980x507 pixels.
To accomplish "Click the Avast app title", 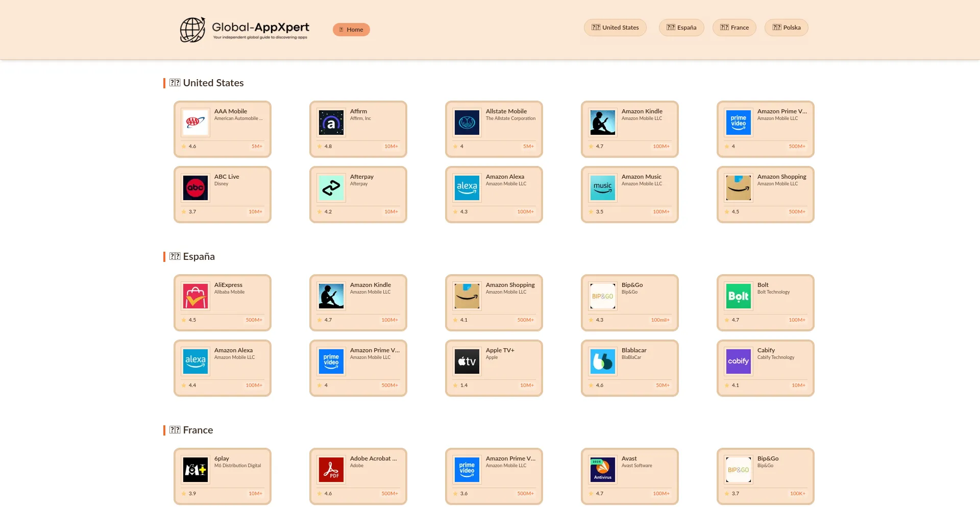I will pyautogui.click(x=629, y=458).
